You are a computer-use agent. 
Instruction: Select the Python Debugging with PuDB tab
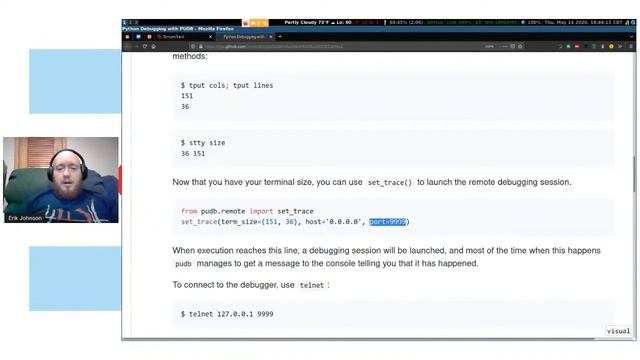click(x=245, y=37)
